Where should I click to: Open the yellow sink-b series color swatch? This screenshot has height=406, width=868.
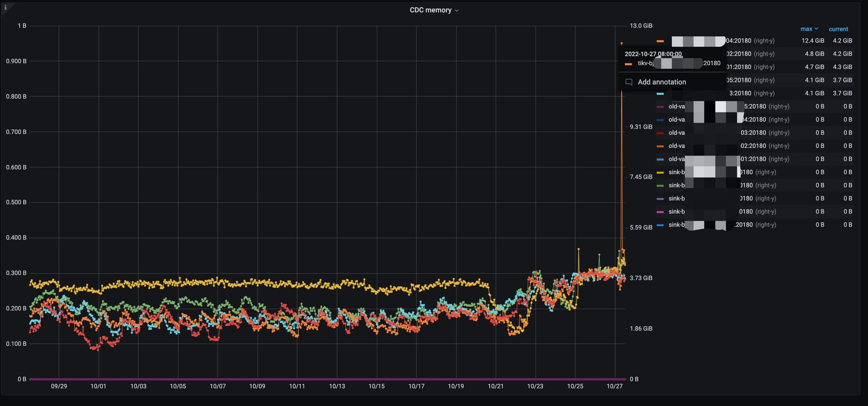660,172
